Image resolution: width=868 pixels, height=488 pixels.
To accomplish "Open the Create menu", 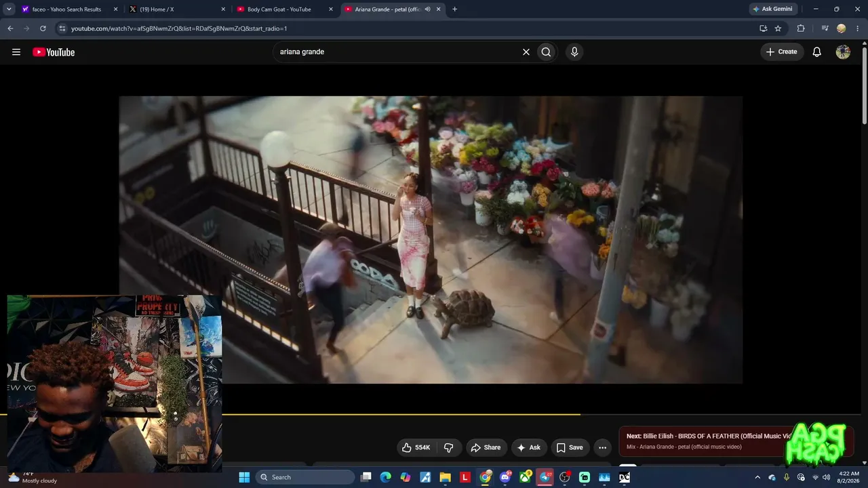I will click(782, 52).
